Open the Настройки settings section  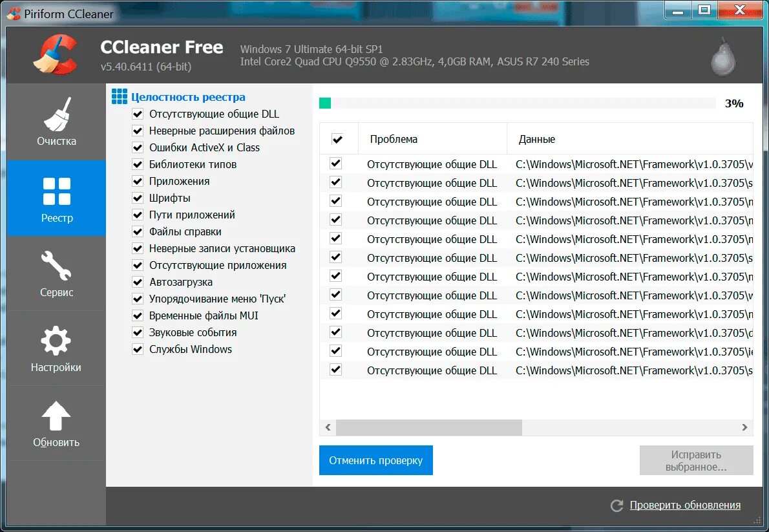[x=56, y=348]
